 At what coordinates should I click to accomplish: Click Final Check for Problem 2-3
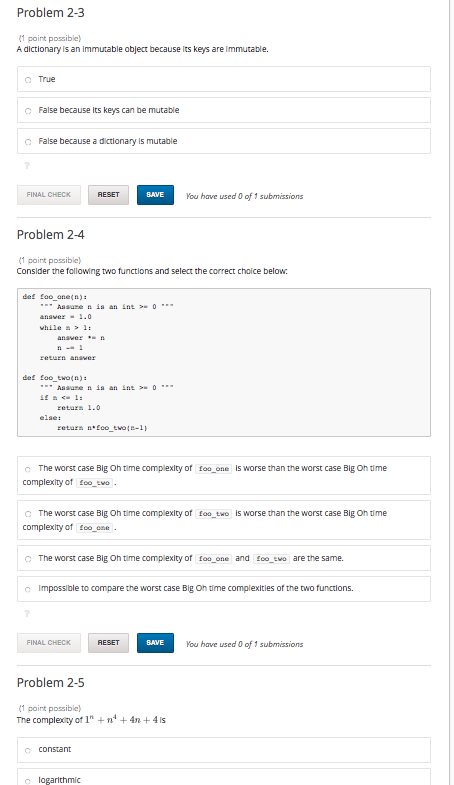pos(49,195)
